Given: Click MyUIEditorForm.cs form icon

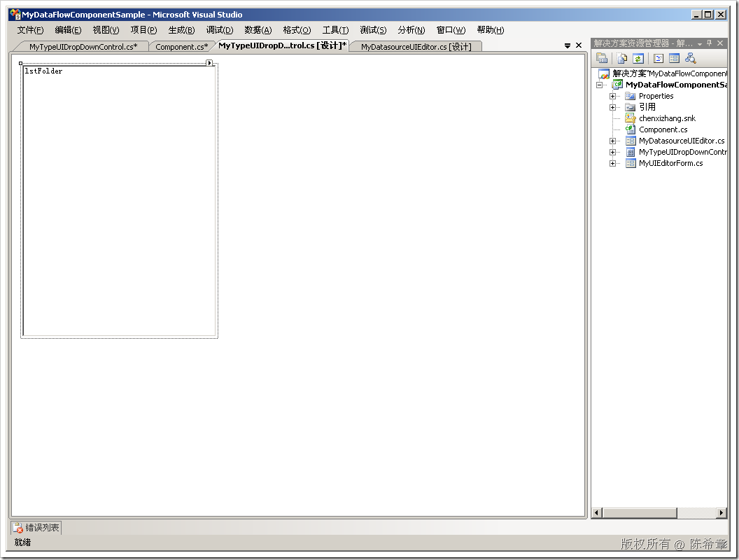Looking at the screenshot, I should coord(630,164).
